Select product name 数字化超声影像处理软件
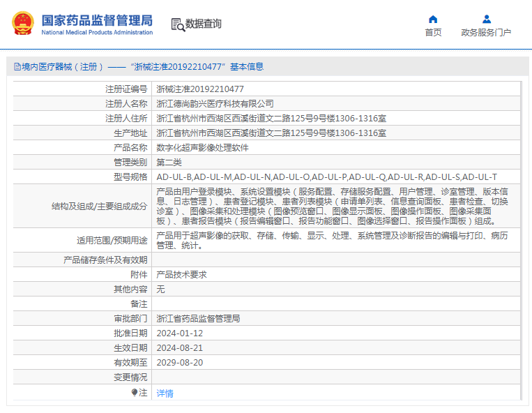This screenshot has width=532, height=413. point(203,148)
